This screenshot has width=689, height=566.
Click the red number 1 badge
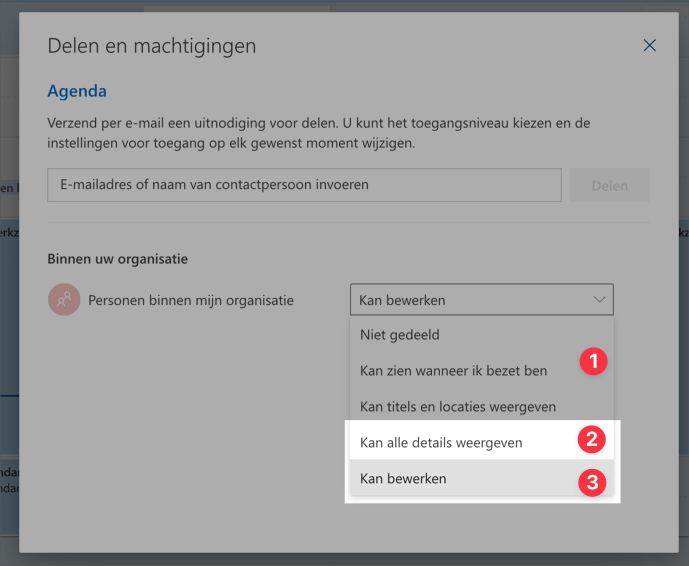point(593,362)
